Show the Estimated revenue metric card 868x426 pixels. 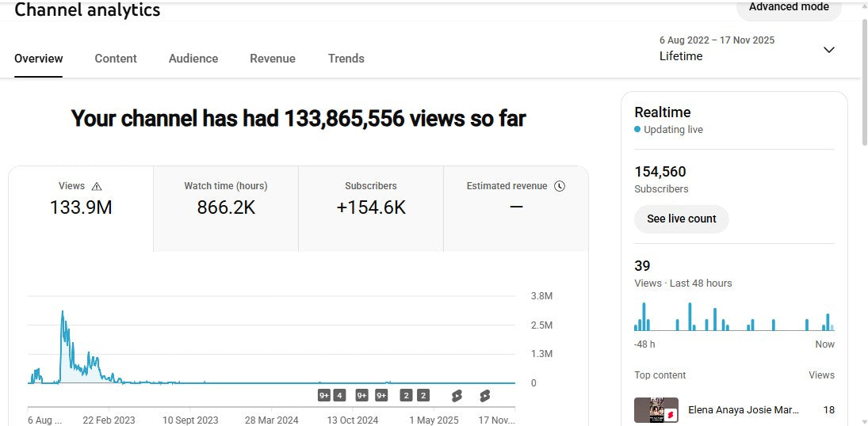click(516, 208)
